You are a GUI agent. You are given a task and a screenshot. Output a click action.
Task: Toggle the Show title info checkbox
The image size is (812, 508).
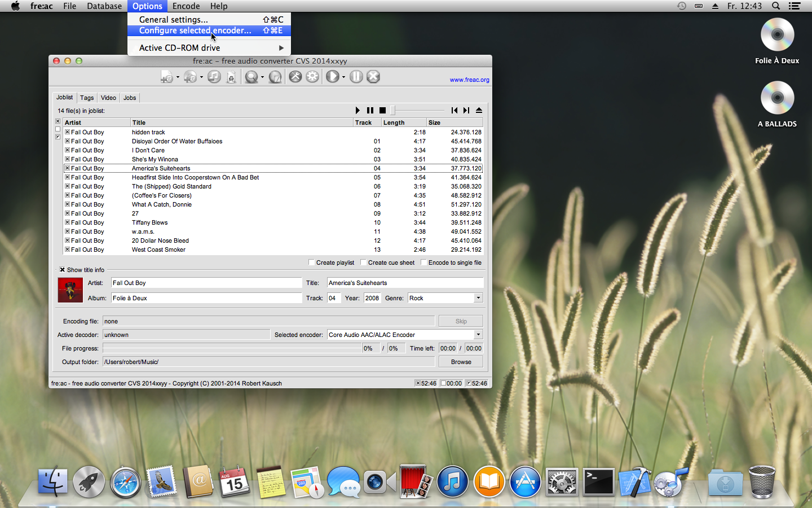pyautogui.click(x=62, y=270)
